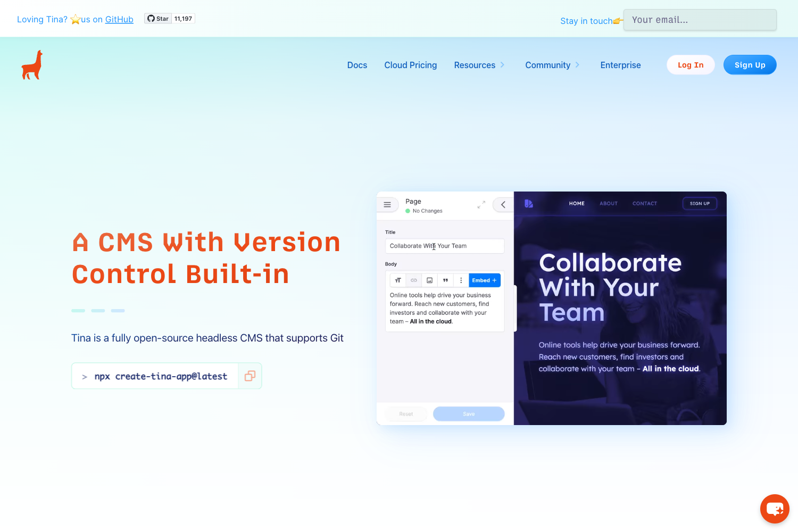The height and width of the screenshot is (532, 798).
Task: Expand the Community menu
Action: click(551, 65)
